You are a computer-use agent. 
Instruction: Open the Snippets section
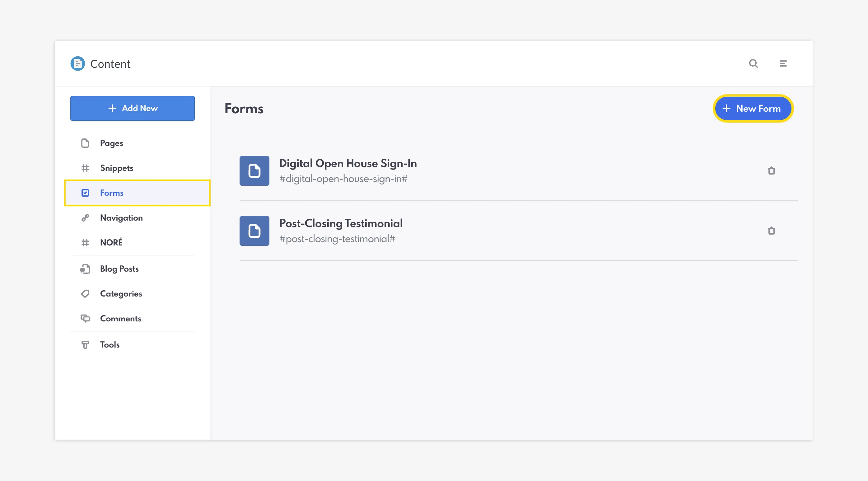tap(117, 168)
